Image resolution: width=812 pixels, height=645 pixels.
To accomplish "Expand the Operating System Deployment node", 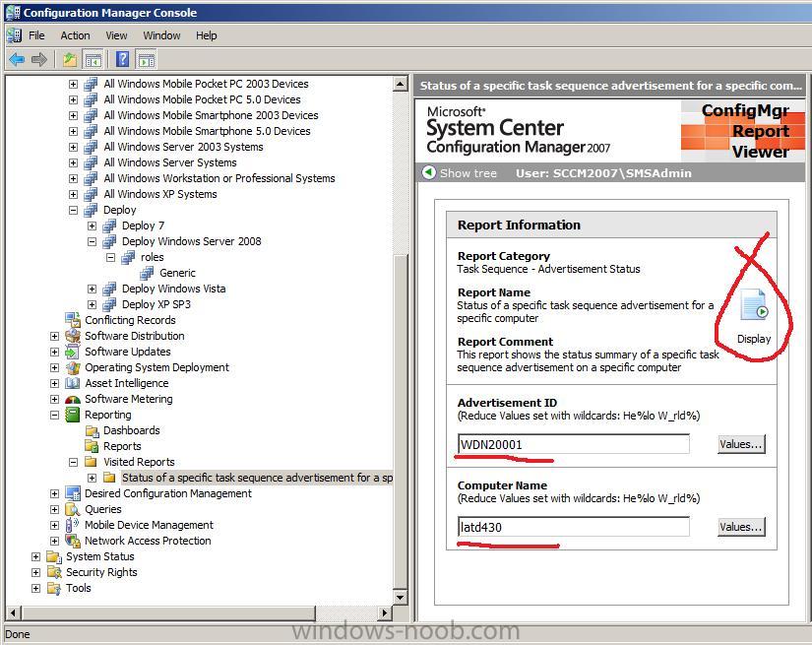I will point(54,367).
